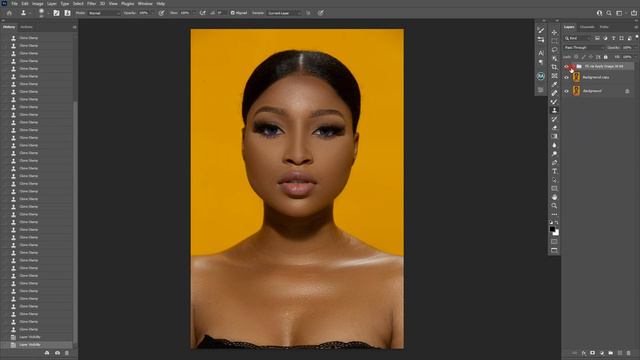
Task: Toggle visibility of the top layer group
Action: tap(567, 66)
